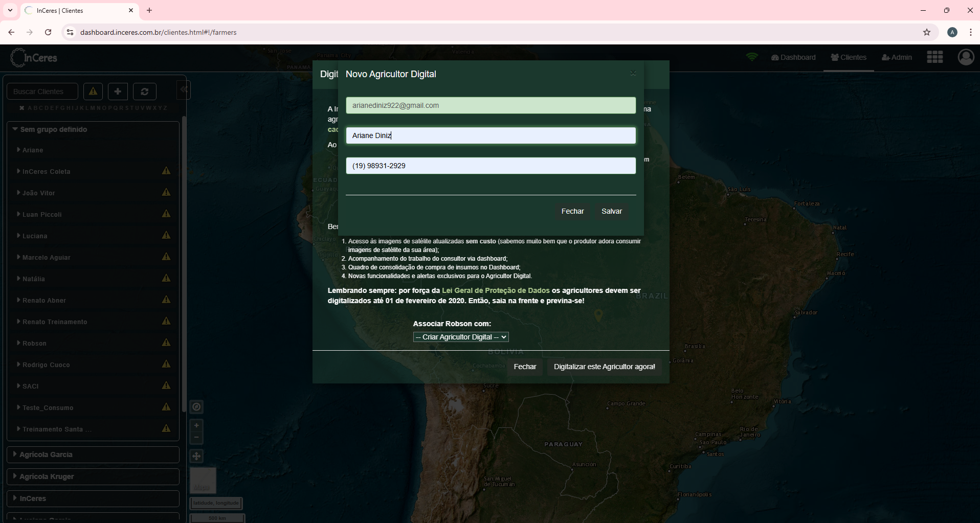Click the Mapa layer thumbnail
The height and width of the screenshot is (523, 980).
click(x=203, y=480)
